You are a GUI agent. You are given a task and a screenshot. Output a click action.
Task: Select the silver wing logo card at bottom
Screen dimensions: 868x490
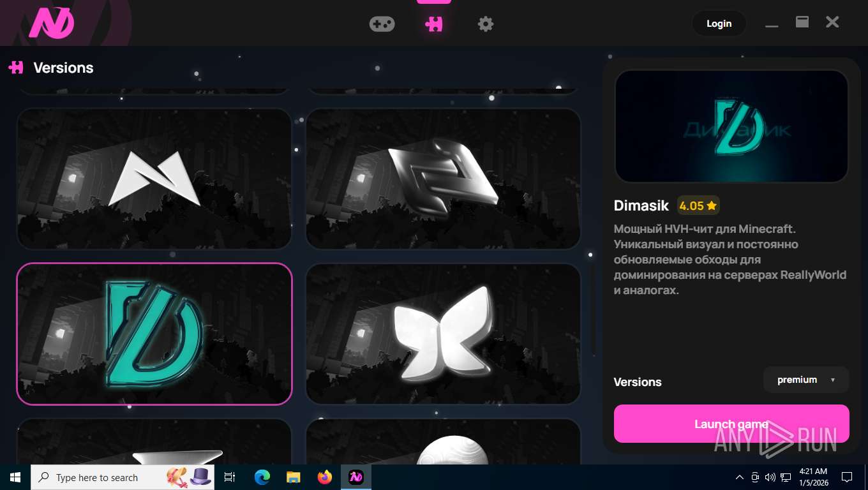click(x=154, y=442)
